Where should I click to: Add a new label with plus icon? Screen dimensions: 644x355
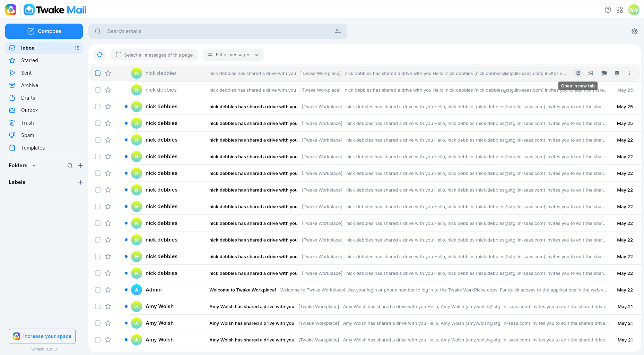80,182
